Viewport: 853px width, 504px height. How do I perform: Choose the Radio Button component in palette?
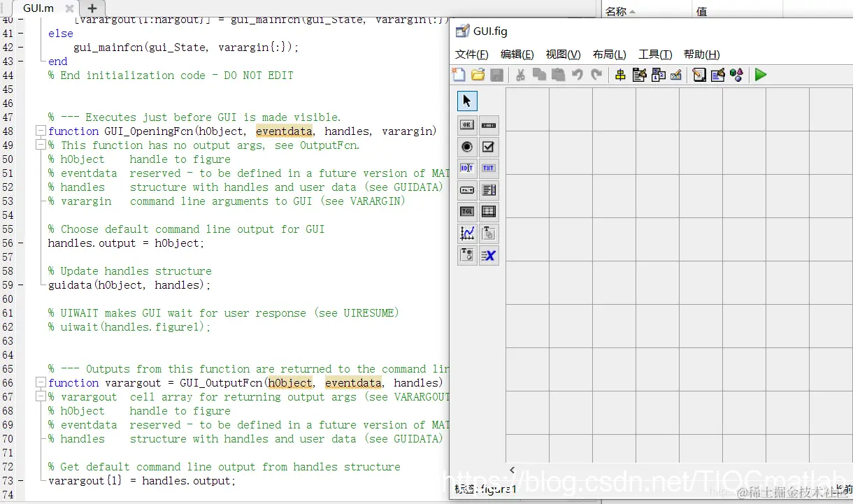[x=467, y=147]
